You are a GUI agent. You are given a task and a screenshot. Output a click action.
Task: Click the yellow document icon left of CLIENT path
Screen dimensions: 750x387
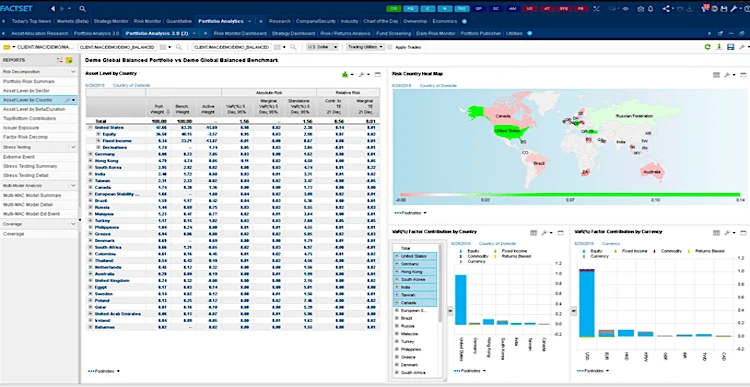pyautogui.click(x=6, y=47)
